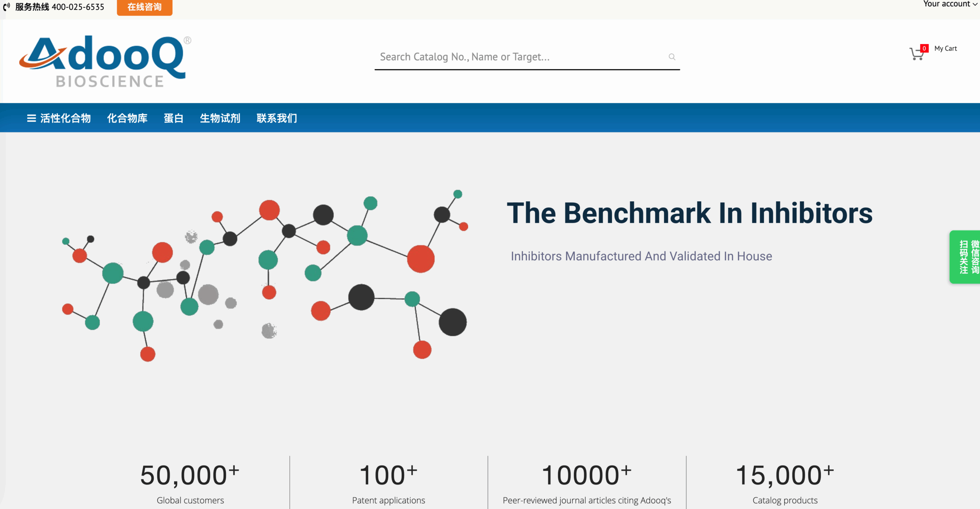This screenshot has width=980, height=509.
Task: Click the hamburger menu icon
Action: click(x=31, y=118)
